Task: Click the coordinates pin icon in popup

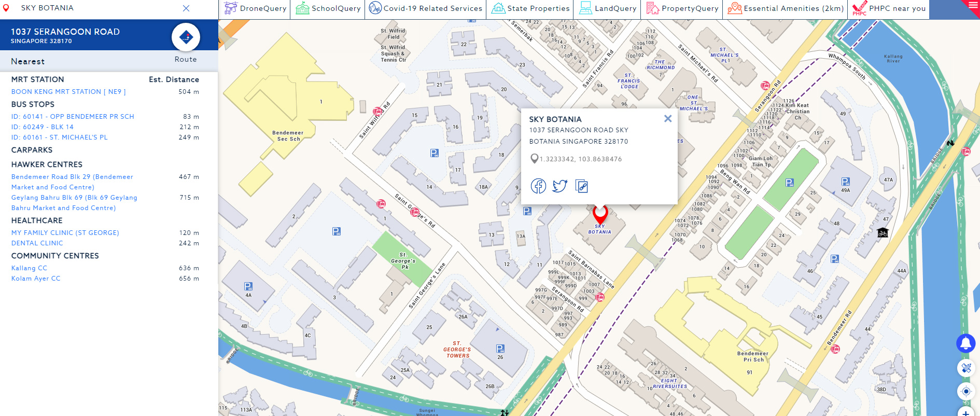Action: point(534,159)
